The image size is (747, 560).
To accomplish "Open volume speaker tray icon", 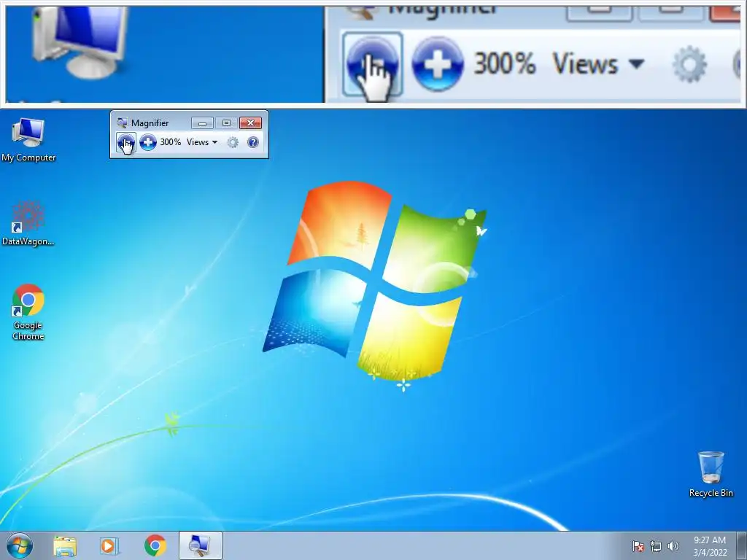I will coord(673,546).
